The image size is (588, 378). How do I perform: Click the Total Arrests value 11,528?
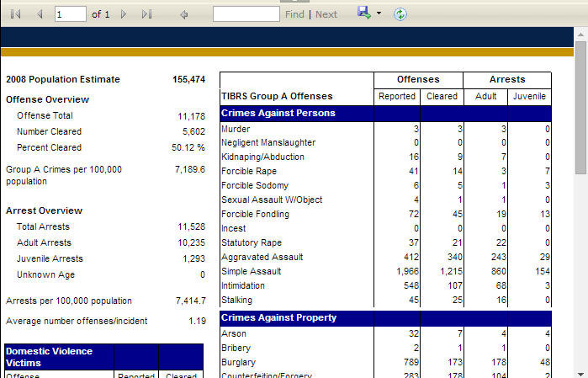[191, 227]
